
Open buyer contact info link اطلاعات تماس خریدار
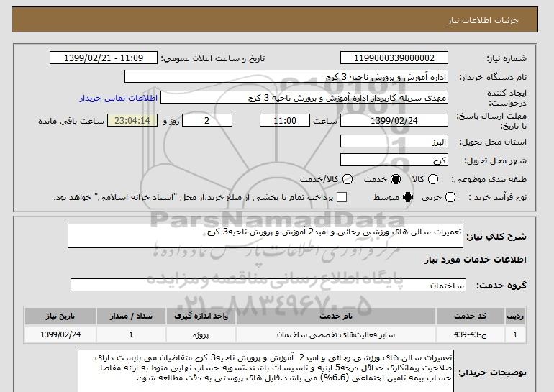click(x=119, y=98)
